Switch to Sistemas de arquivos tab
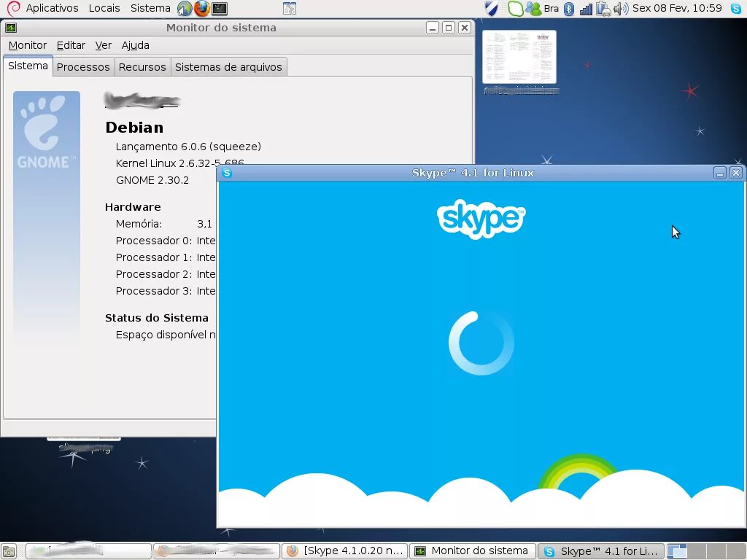 [228, 67]
